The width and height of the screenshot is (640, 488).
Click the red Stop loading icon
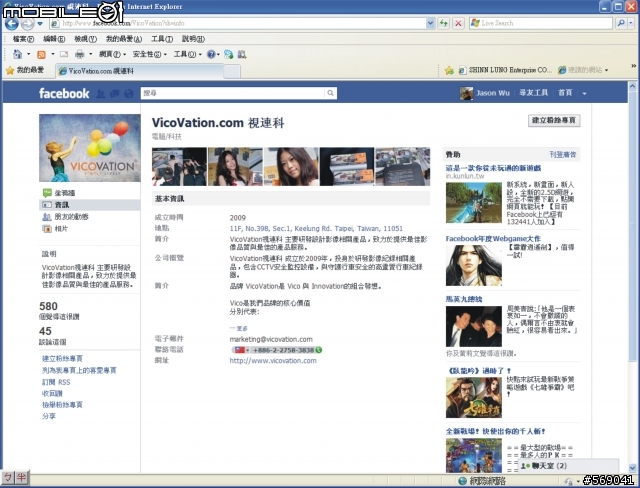[x=458, y=23]
